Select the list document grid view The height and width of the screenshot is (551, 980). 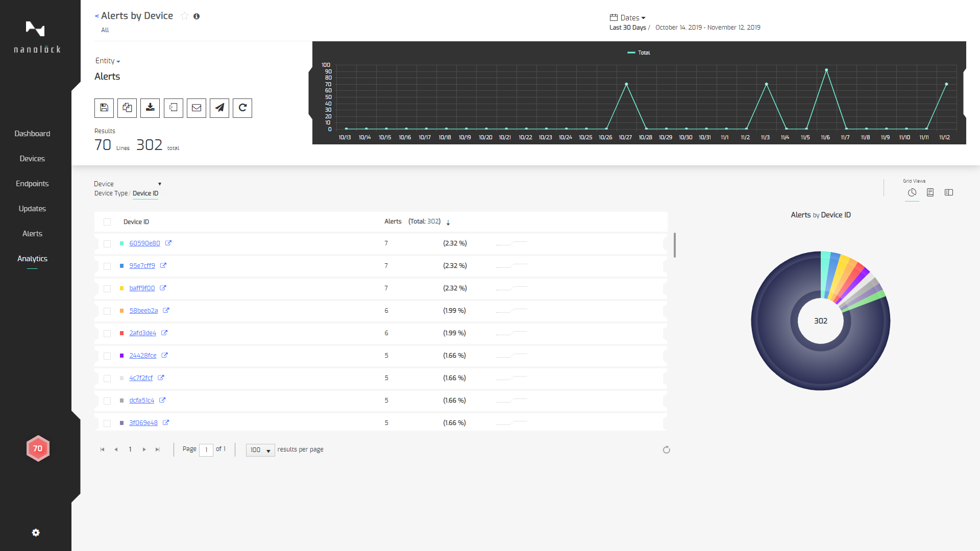[930, 192]
